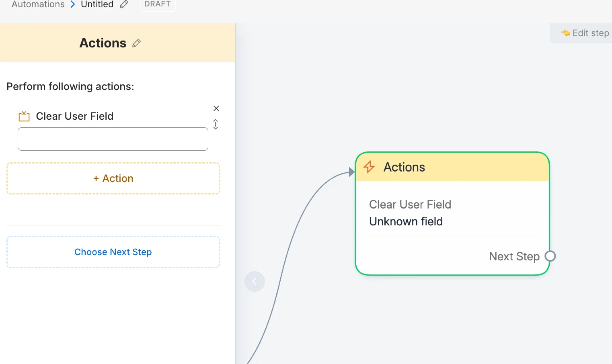The width and height of the screenshot is (612, 364).
Task: Click the Clear User Field label in sidebar
Action: [75, 116]
